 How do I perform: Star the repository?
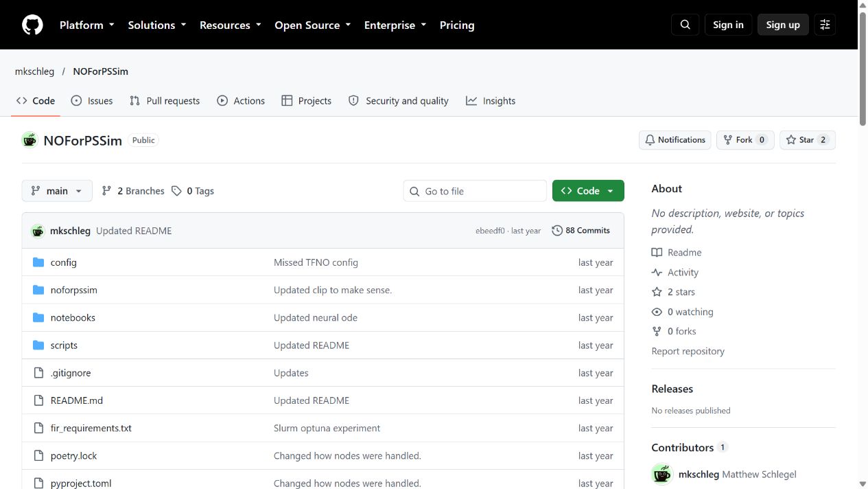point(807,140)
